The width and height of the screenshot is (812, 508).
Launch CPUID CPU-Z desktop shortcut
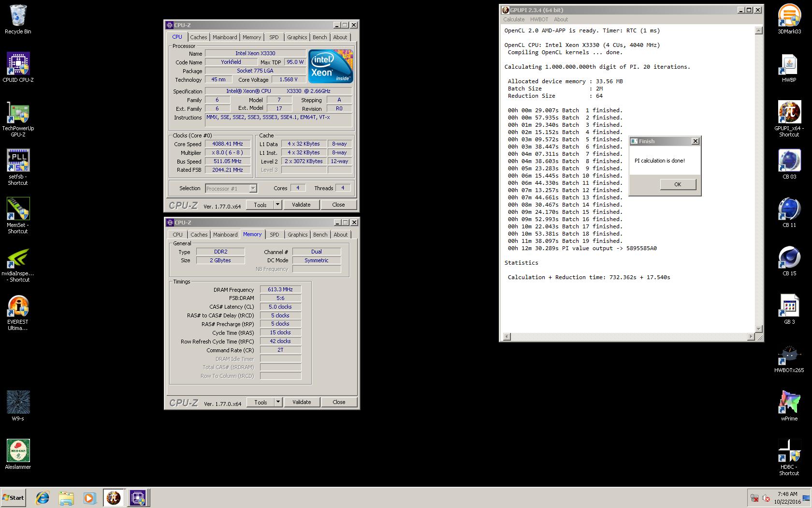click(x=18, y=67)
